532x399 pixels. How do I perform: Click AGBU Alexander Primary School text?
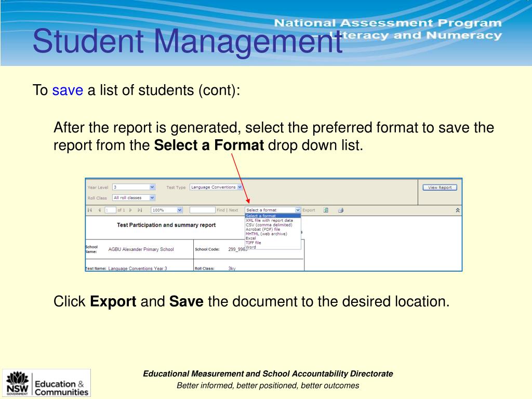(x=141, y=249)
